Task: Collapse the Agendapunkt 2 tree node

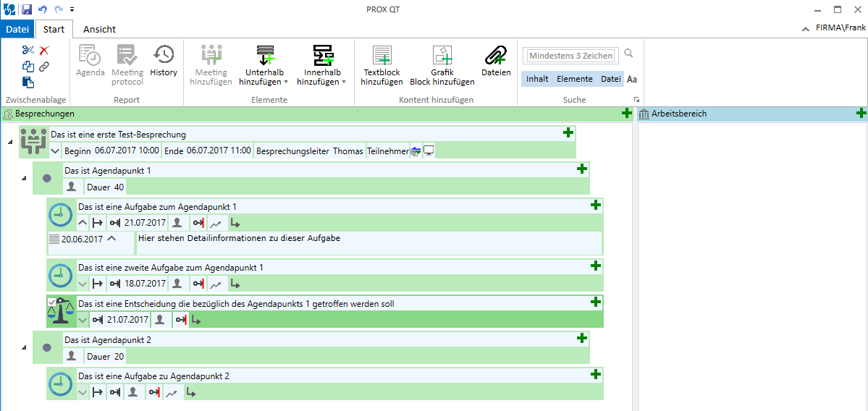Action: [x=23, y=347]
